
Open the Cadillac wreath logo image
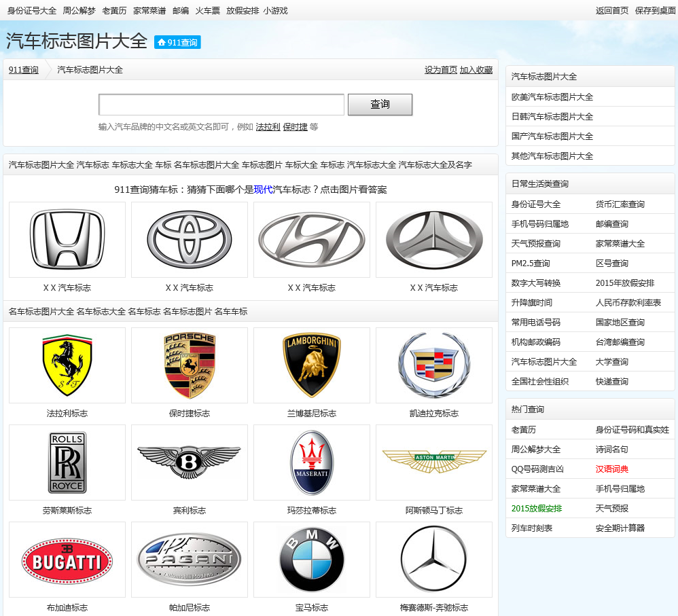434,365
